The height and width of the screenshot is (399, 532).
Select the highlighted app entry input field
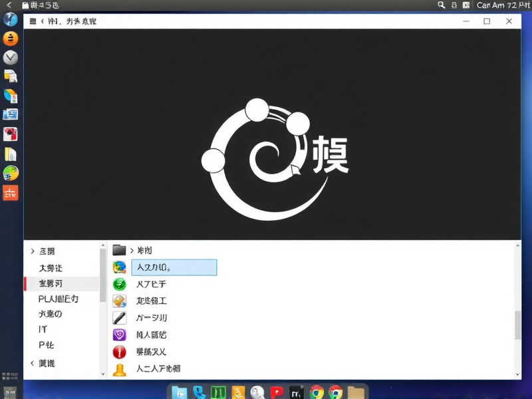coord(173,267)
